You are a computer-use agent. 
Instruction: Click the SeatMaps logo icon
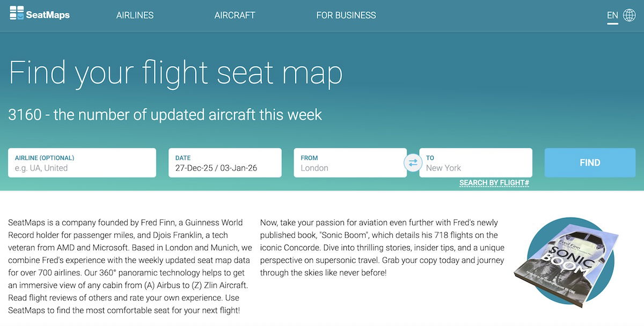[17, 13]
